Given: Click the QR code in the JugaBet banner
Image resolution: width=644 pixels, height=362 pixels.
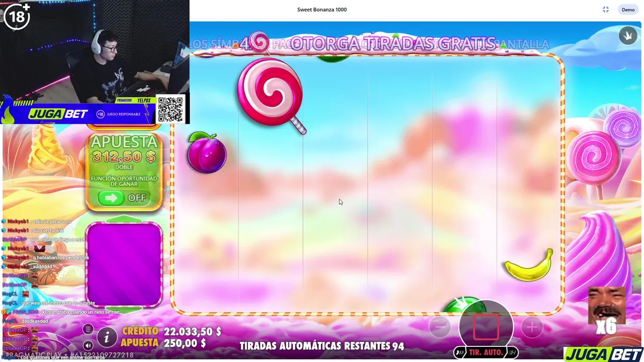Looking at the screenshot, I should (171, 109).
